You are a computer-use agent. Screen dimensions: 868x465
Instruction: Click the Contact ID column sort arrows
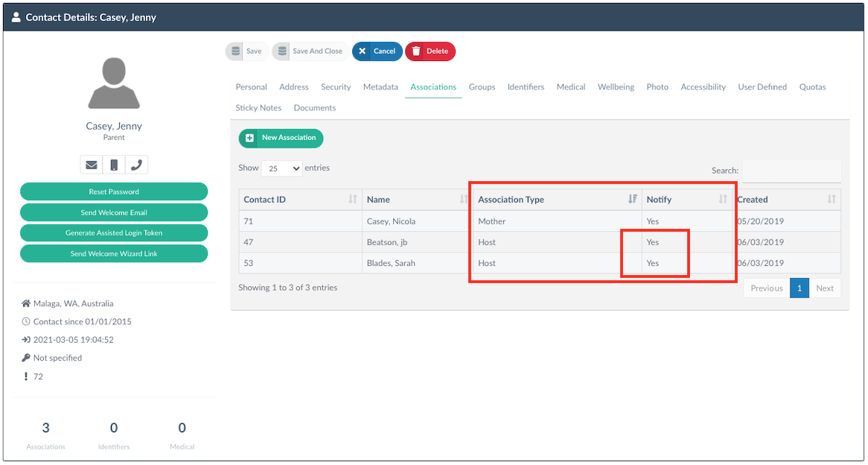click(x=353, y=200)
